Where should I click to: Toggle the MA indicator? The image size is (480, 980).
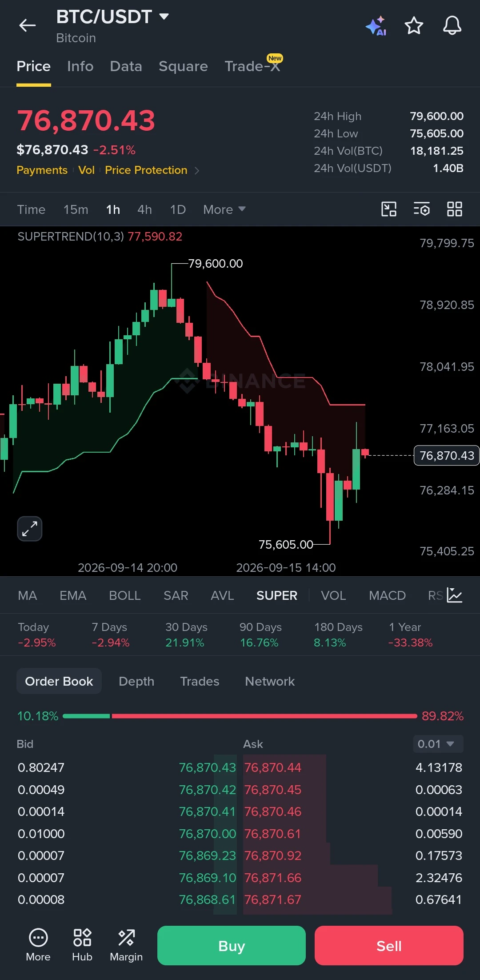click(x=28, y=595)
